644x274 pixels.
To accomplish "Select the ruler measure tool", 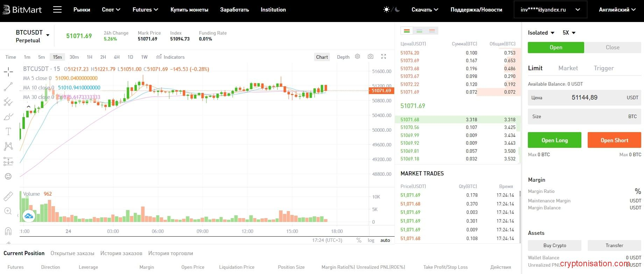I will tap(8, 196).
